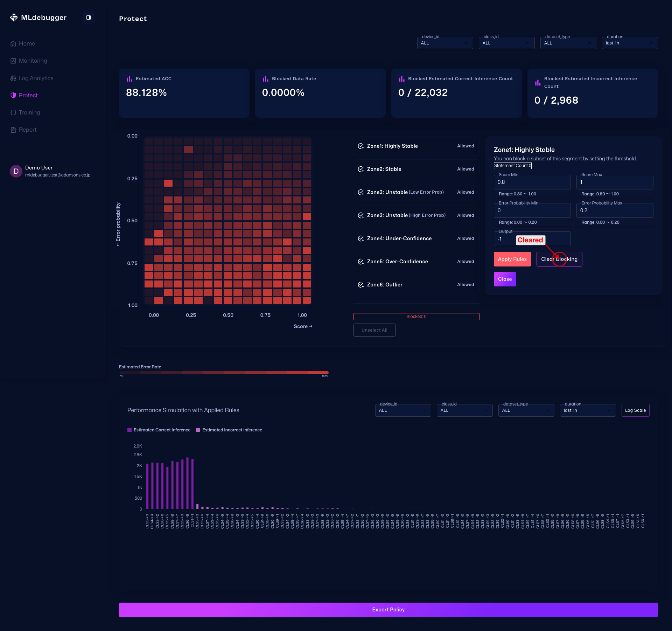Click the Estimated Error Rate gradient bar
Image resolution: width=672 pixels, height=631 pixels.
(224, 373)
